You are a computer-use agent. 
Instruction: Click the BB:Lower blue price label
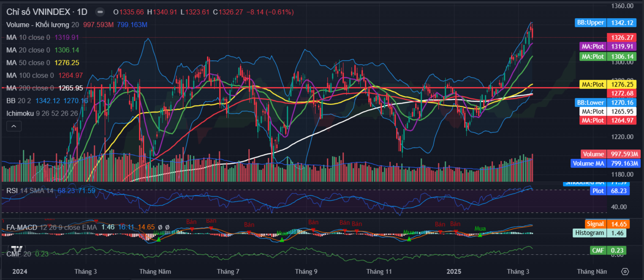590,102
